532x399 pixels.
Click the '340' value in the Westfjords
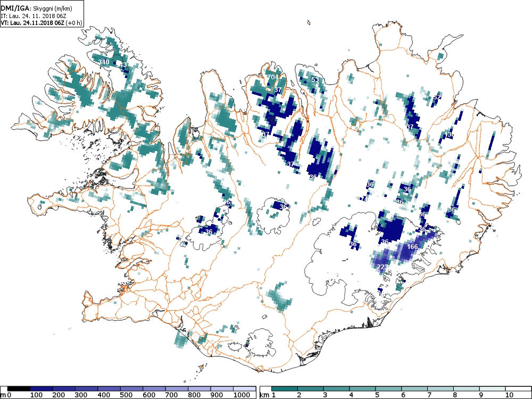[104, 62]
